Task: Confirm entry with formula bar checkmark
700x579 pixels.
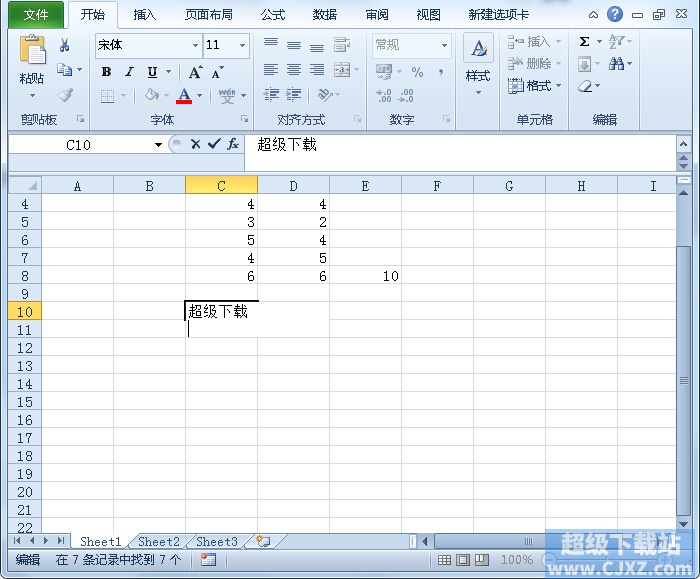Action: tap(214, 144)
